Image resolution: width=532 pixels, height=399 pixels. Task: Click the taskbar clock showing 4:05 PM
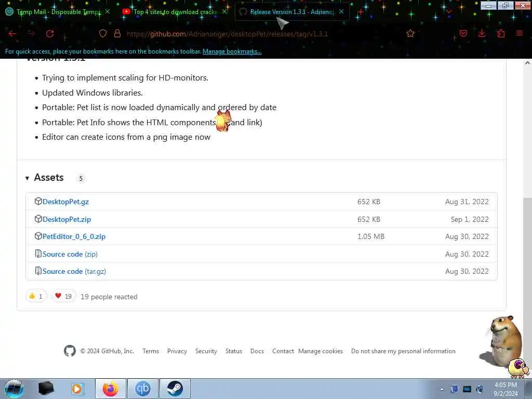pos(506,389)
